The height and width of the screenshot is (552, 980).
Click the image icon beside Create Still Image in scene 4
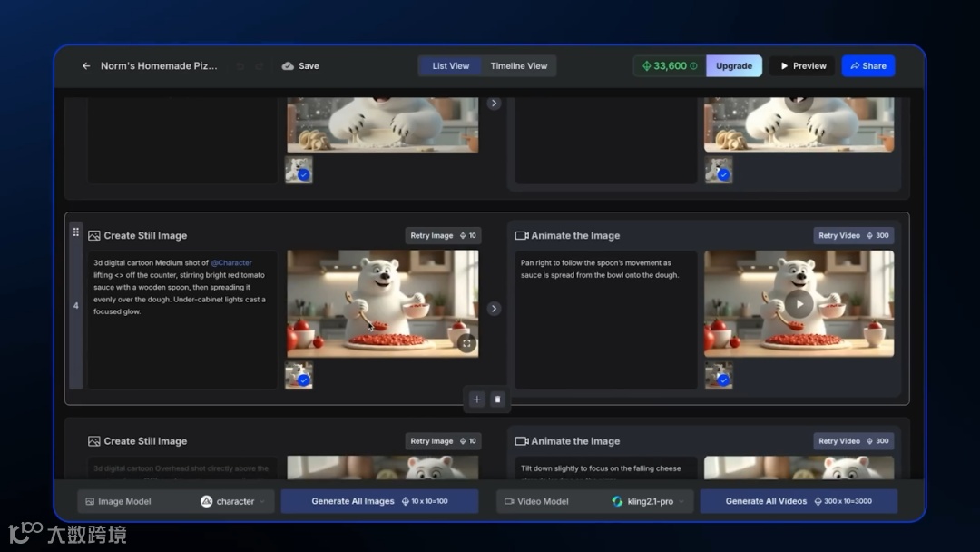[x=93, y=236]
